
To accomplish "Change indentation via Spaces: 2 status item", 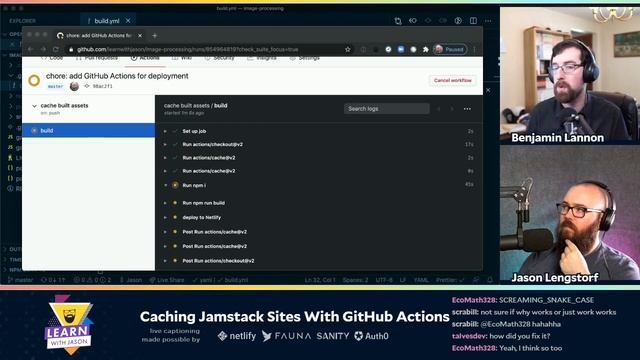I will [355, 280].
